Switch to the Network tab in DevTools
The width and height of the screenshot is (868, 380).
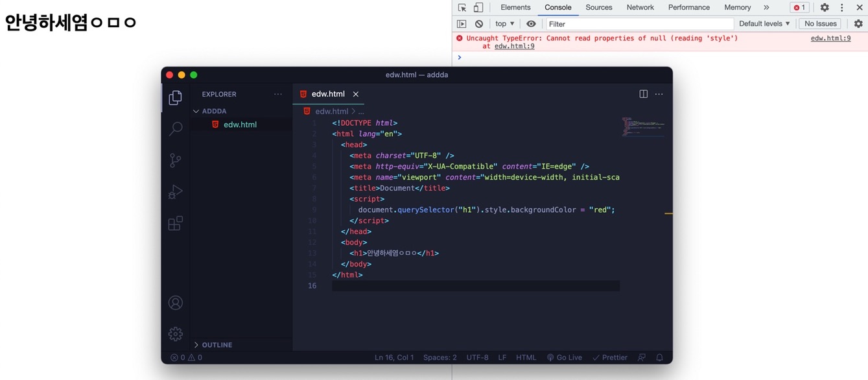tap(640, 7)
